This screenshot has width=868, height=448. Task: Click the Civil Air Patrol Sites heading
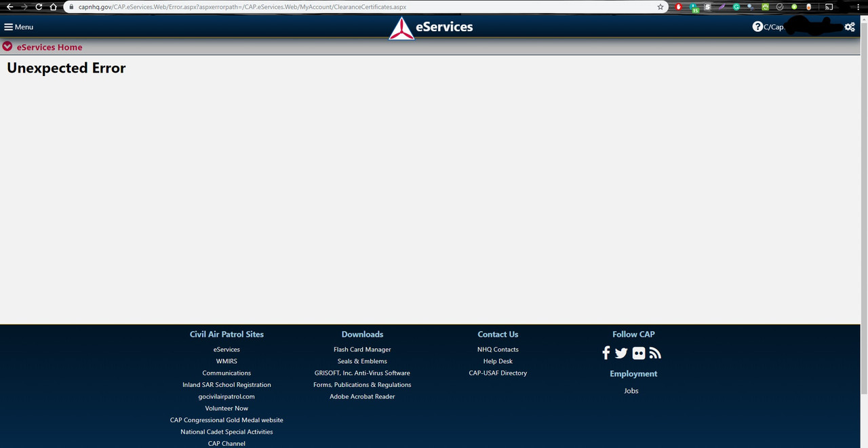point(226,334)
